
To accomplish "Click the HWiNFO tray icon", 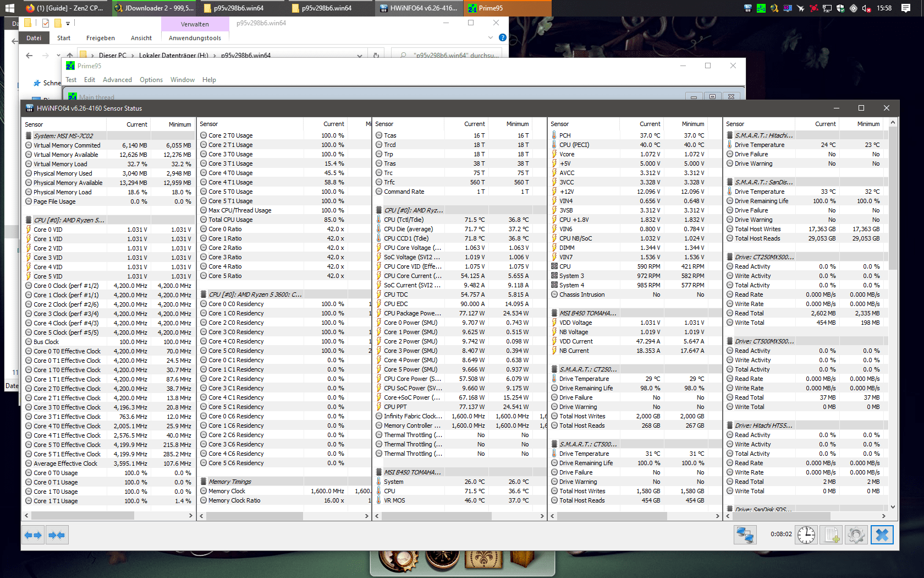I will point(748,8).
